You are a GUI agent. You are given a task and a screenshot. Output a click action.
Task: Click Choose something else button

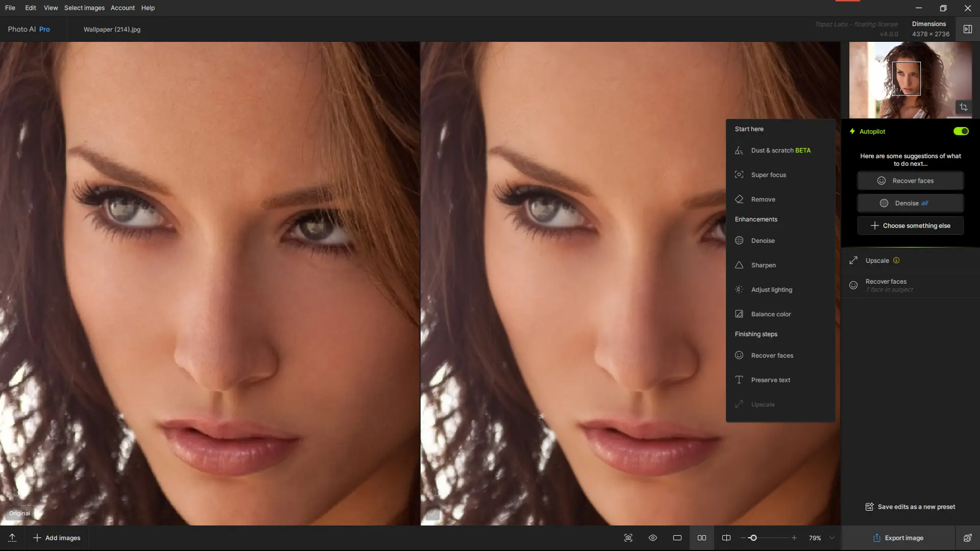[910, 226]
